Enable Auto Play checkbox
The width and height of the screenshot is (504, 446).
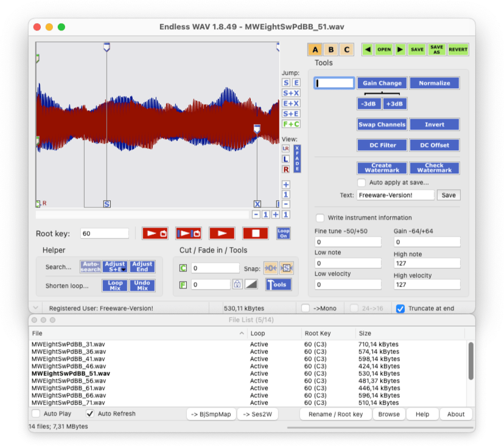(x=37, y=414)
